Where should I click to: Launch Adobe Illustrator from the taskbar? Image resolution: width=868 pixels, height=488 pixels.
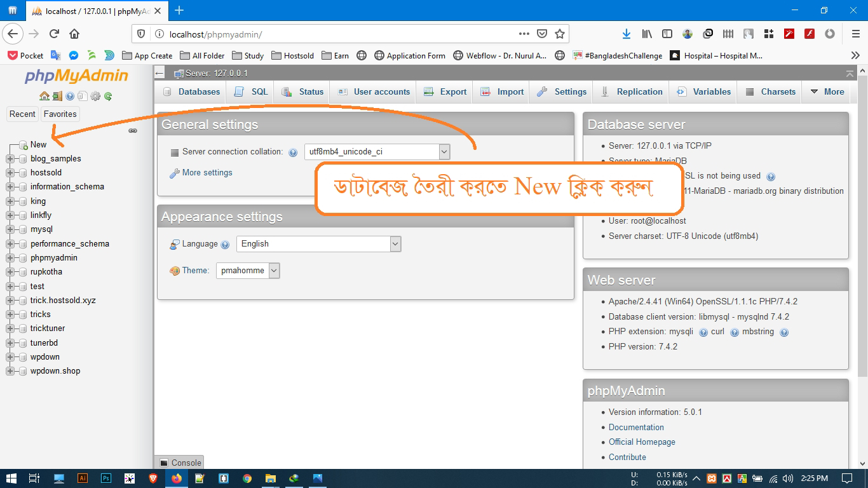pos(83,478)
